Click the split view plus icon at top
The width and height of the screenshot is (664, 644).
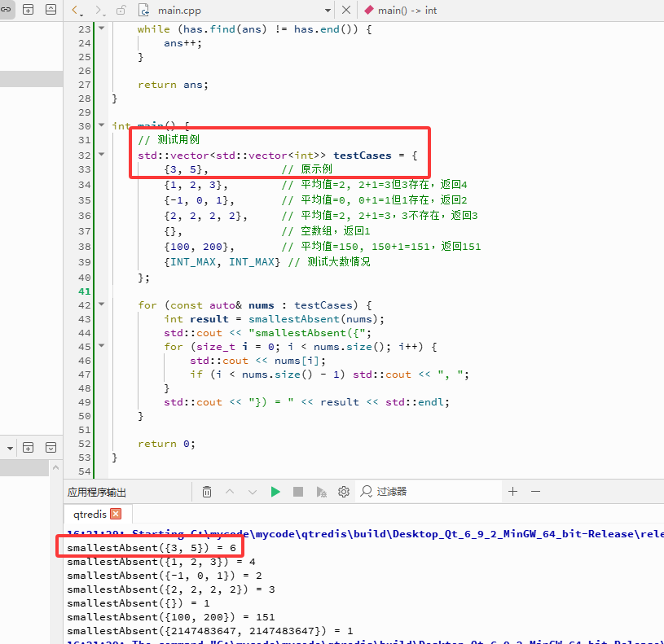coord(28,9)
